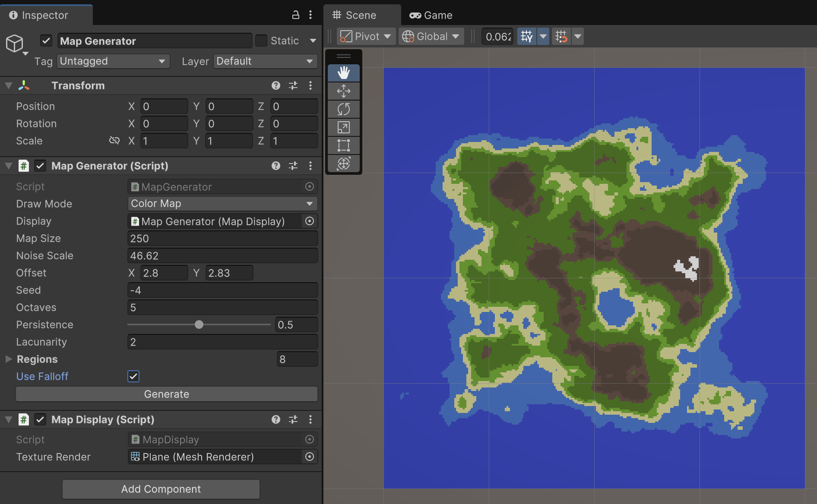
Task: Click the Add Component button
Action: pos(161,489)
